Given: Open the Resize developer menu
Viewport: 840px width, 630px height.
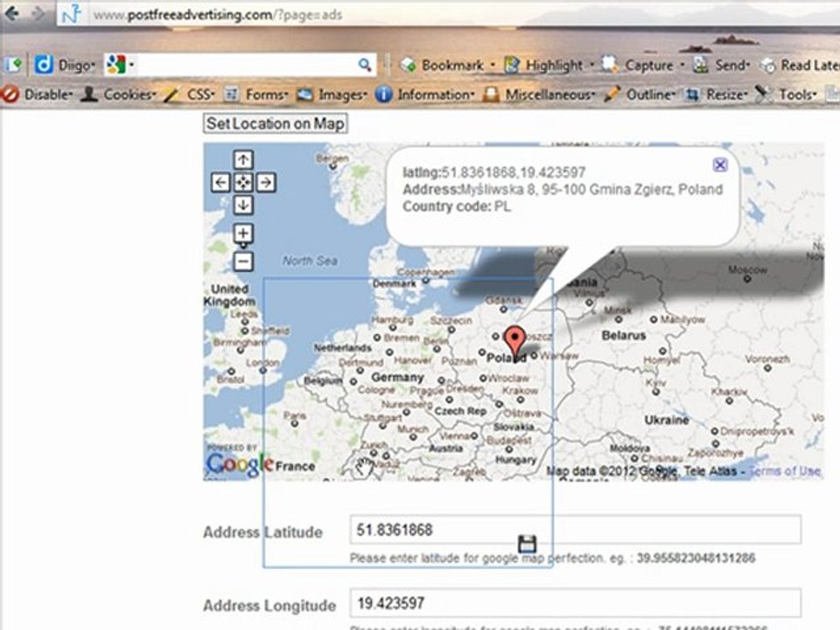Looking at the screenshot, I should click(717, 94).
